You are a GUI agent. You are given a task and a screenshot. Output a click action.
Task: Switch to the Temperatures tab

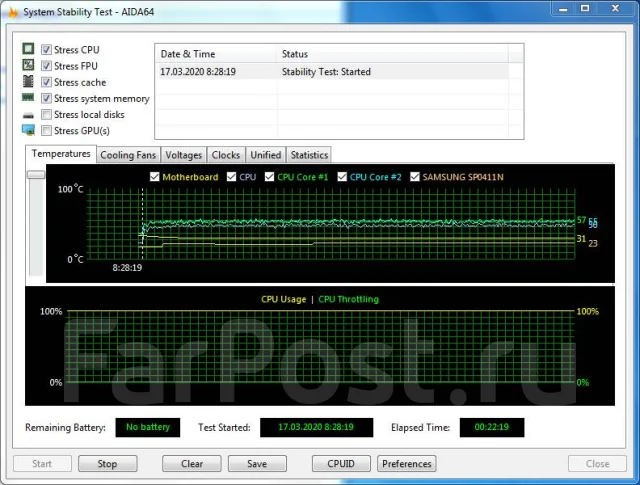61,154
